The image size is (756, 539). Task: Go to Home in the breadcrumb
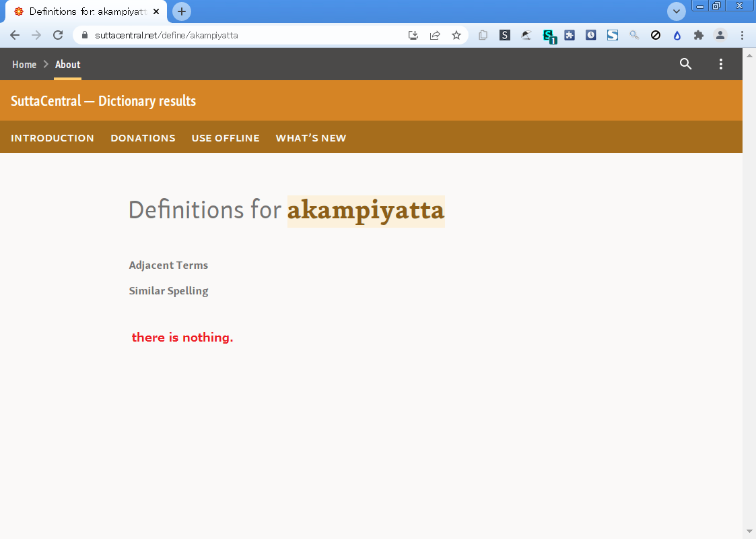pyautogui.click(x=24, y=64)
